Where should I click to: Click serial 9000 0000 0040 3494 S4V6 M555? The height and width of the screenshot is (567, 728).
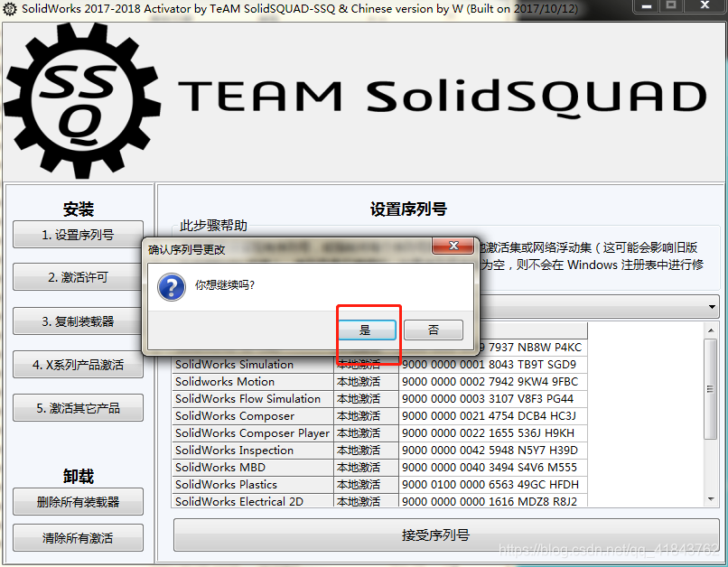pyautogui.click(x=493, y=468)
